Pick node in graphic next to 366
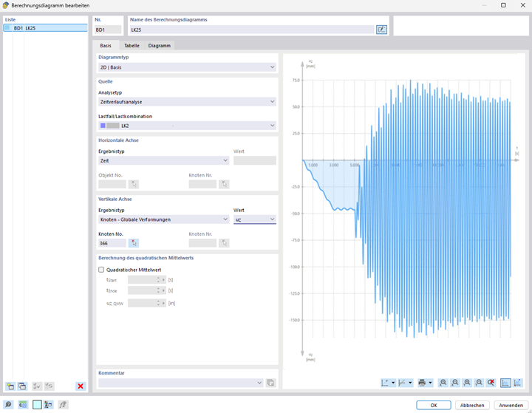Screen dimensions: 532x413 [134, 243]
